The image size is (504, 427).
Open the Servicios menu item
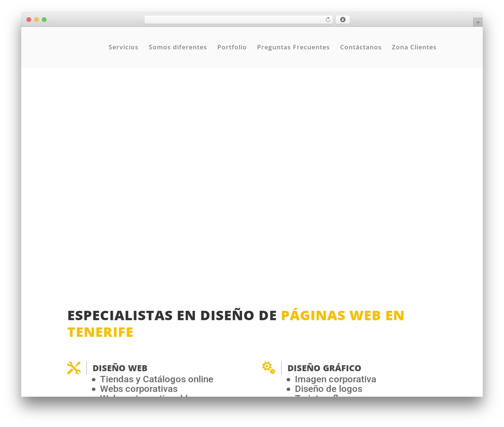(x=123, y=47)
